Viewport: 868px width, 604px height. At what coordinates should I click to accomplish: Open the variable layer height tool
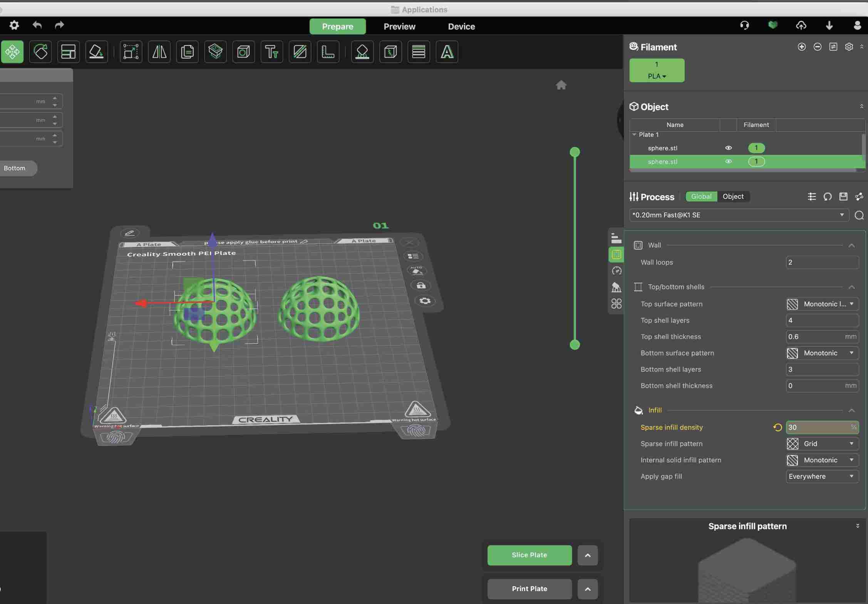419,52
